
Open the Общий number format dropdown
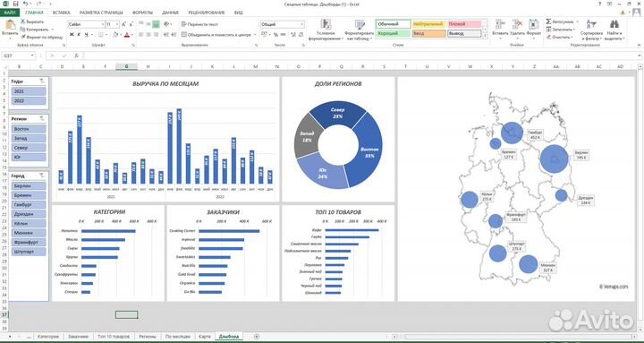302,25
